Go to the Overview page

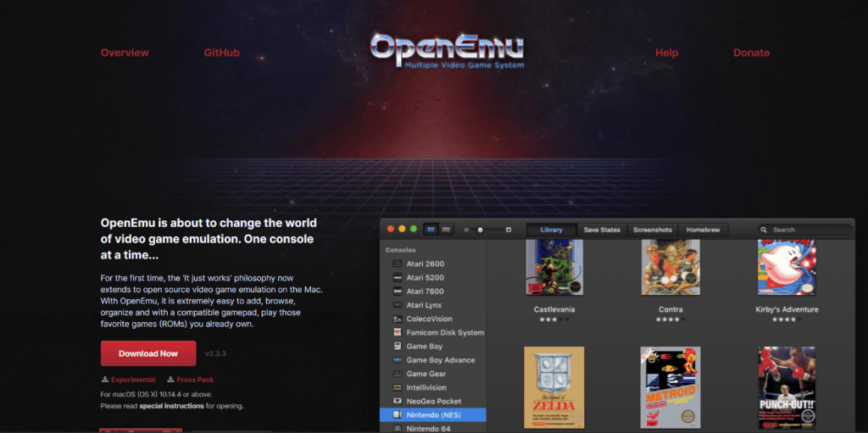(125, 53)
